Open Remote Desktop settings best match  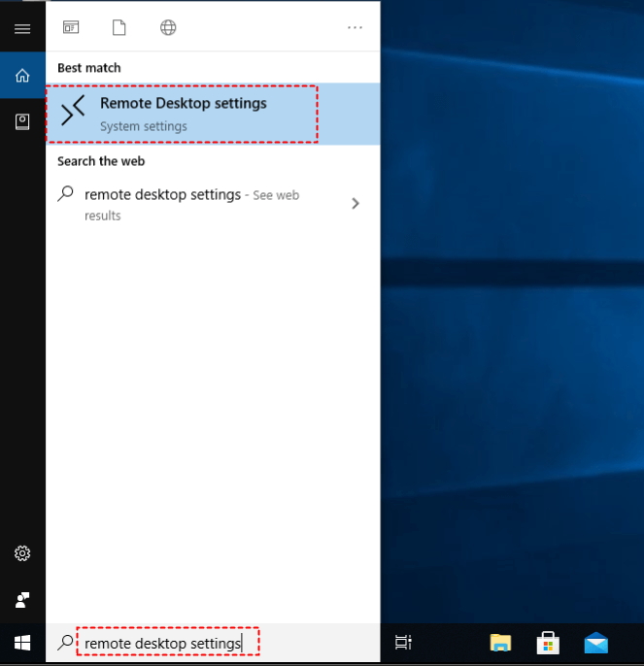[213, 114]
